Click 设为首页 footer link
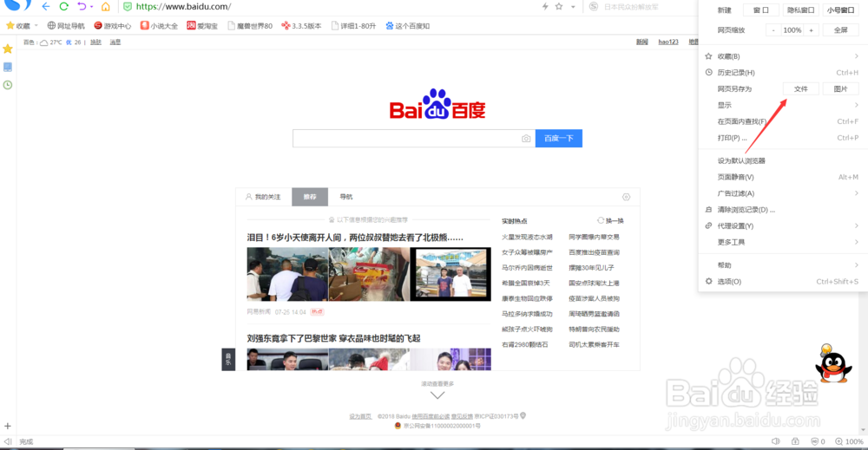 360,416
